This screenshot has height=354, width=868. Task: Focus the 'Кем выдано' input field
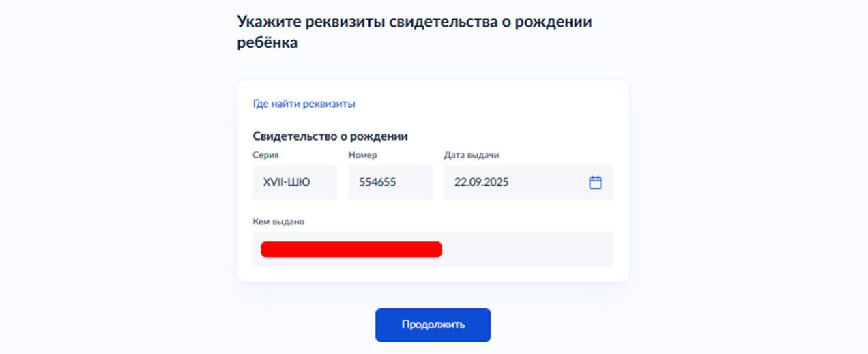pos(433,249)
